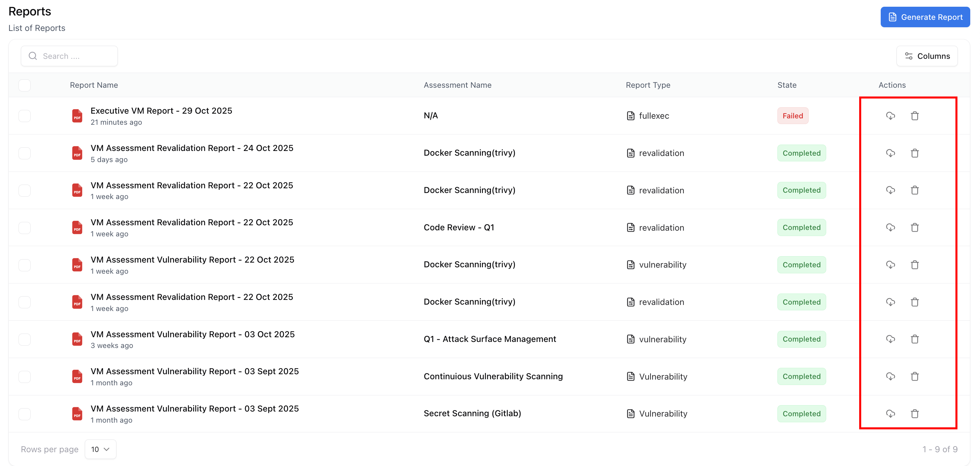Image resolution: width=980 pixels, height=466 pixels.
Task: Download the VM Assessment Revalidation Report - 24 Oct 2025
Action: point(890,153)
